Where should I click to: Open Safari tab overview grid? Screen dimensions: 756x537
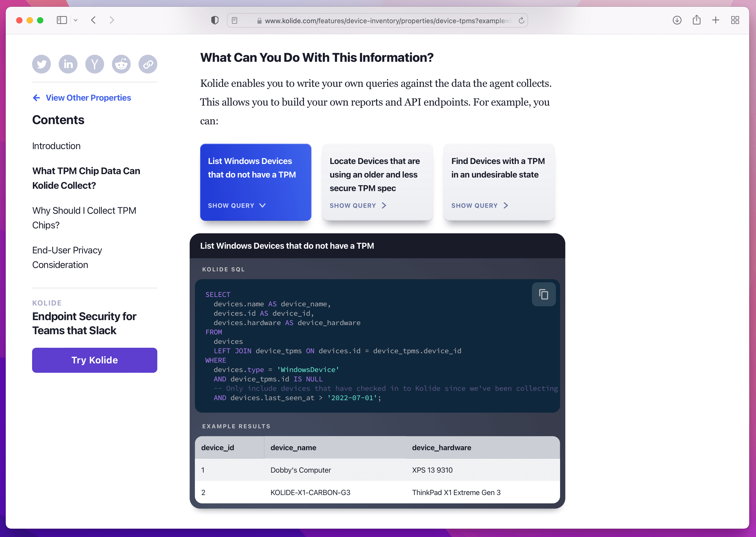click(735, 21)
